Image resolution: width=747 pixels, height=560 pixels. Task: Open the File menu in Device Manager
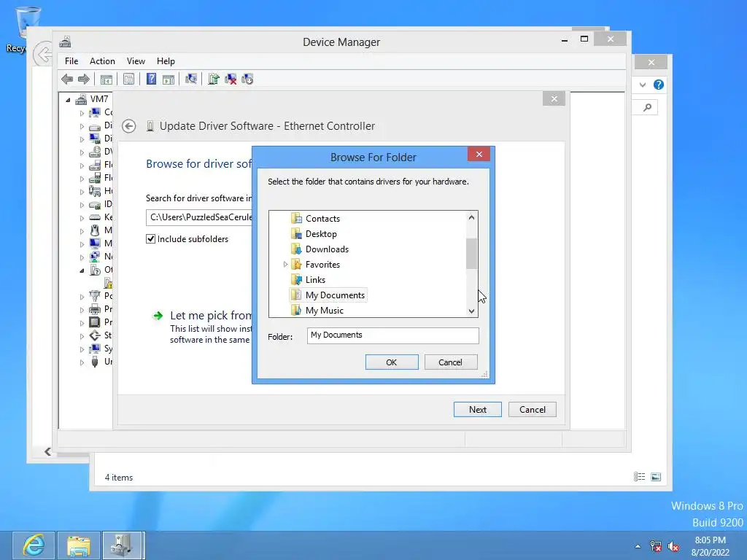tap(71, 61)
